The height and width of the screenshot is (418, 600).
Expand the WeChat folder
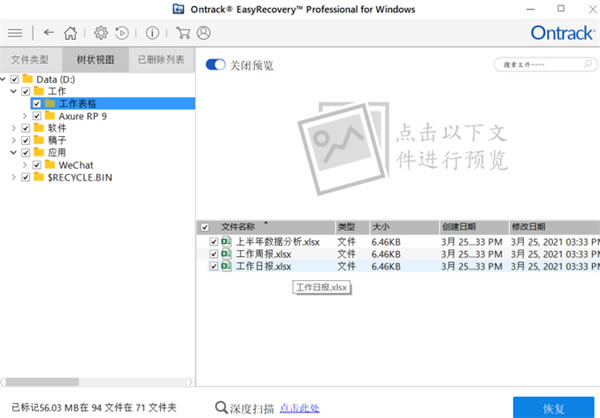pyautogui.click(x=25, y=165)
